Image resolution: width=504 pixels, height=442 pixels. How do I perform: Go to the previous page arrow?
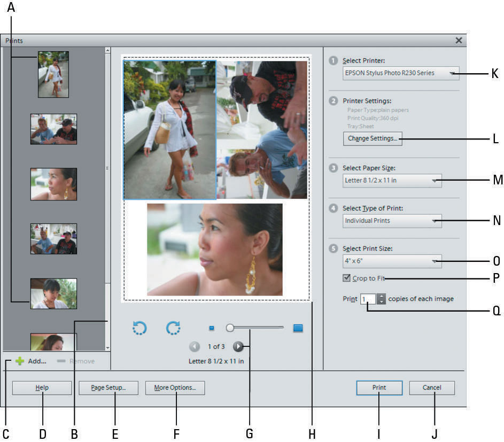pyautogui.click(x=195, y=346)
